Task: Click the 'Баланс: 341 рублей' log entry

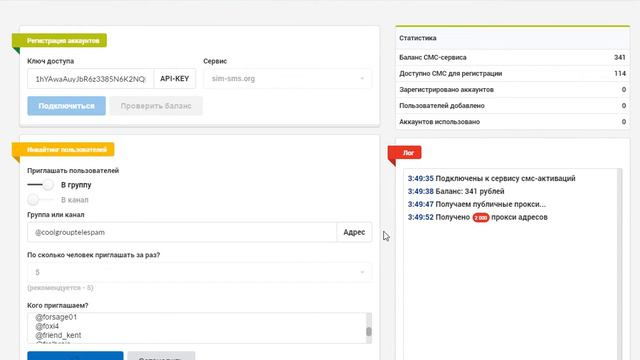Action: [456, 191]
